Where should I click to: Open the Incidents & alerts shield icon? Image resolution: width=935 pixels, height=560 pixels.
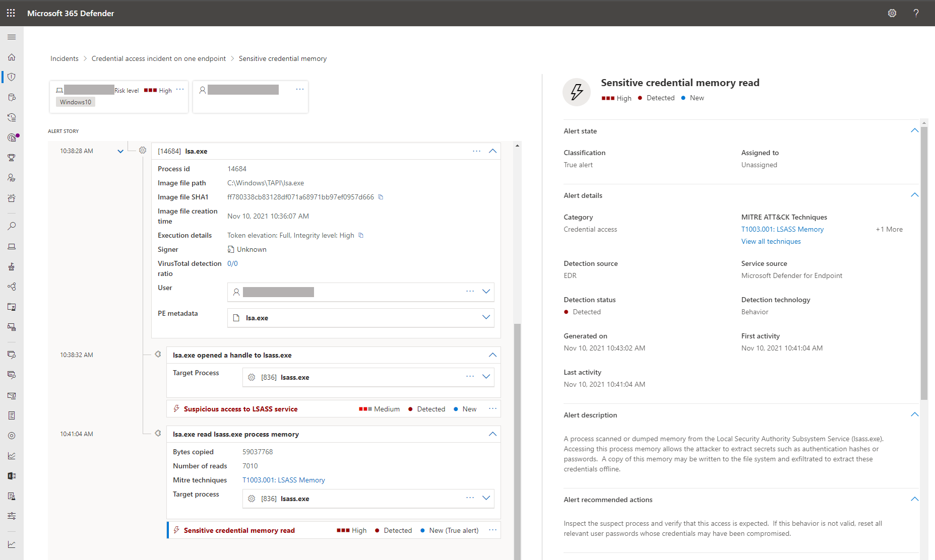click(11, 77)
